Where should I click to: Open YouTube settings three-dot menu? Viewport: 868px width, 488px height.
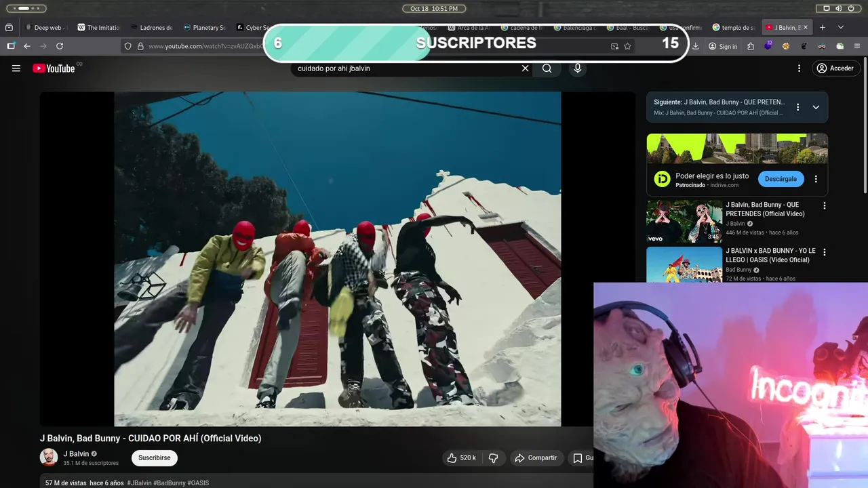coord(799,68)
